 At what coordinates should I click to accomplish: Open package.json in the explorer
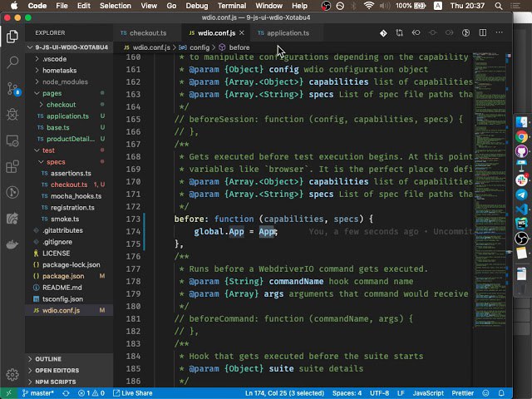click(x=63, y=275)
